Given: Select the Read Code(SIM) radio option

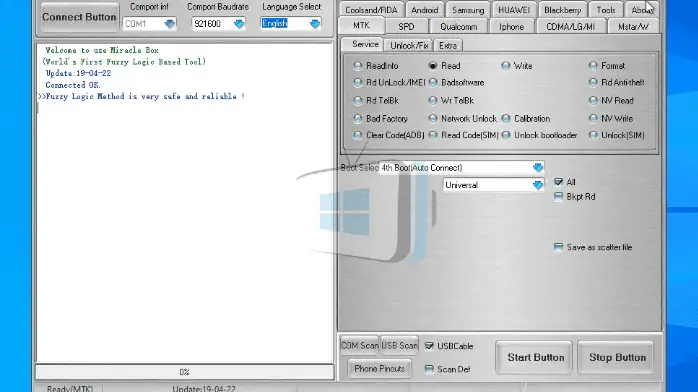Looking at the screenshot, I should (x=433, y=135).
